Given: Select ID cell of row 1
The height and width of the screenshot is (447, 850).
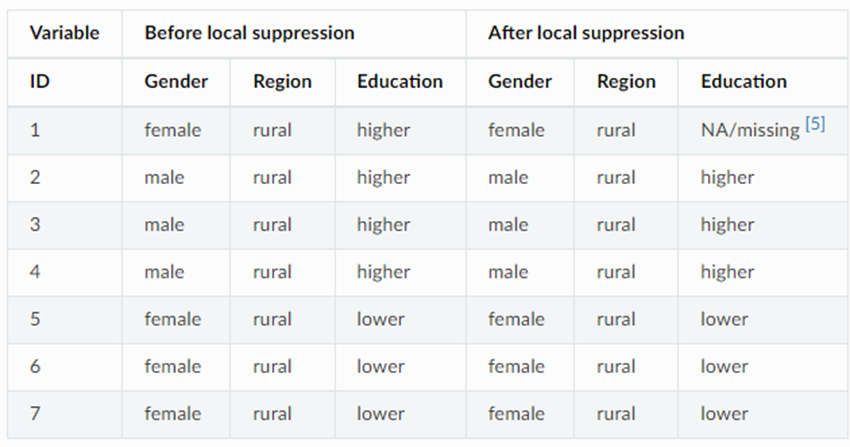Looking at the screenshot, I should click(x=35, y=130).
